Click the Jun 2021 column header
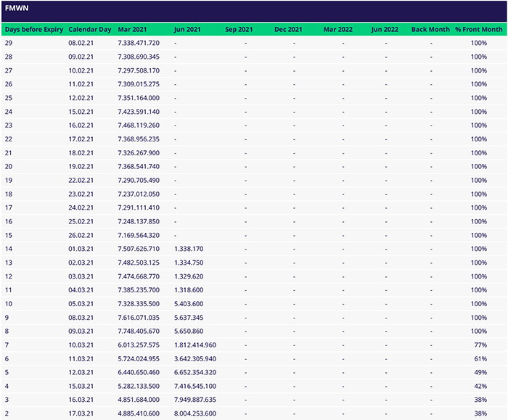 tap(188, 30)
